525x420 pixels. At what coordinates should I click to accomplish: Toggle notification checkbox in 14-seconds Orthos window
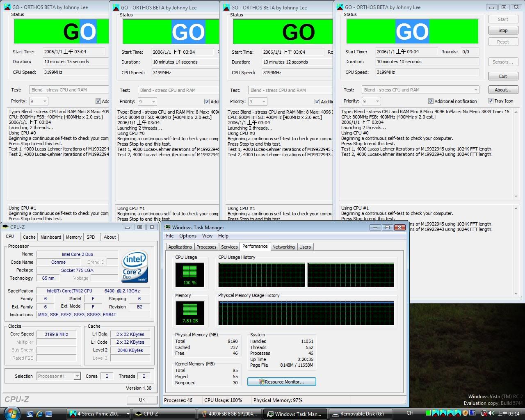coord(207,101)
